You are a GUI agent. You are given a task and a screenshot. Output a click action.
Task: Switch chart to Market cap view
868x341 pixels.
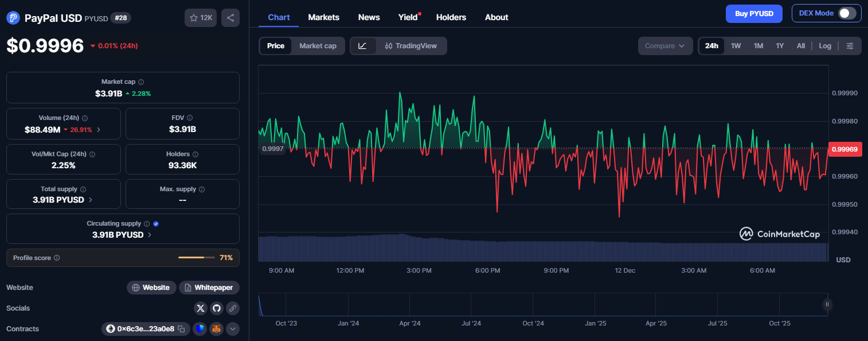point(318,46)
